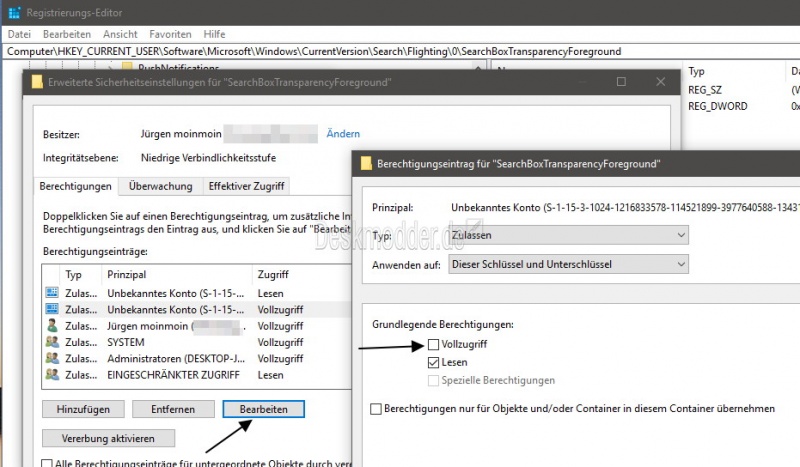Open the Typ dropdown showing Zulassen
Image resolution: width=800 pixels, height=467 pixels.
coord(568,235)
